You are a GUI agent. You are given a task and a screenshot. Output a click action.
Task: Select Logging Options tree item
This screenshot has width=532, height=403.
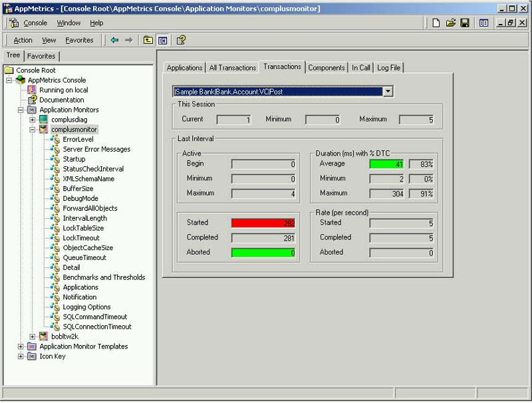click(86, 307)
